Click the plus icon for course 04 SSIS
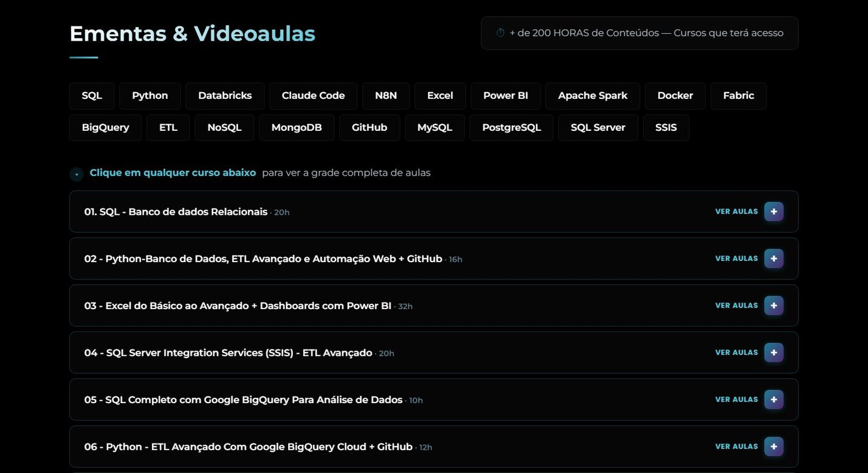Image resolution: width=868 pixels, height=473 pixels. pyautogui.click(x=774, y=353)
